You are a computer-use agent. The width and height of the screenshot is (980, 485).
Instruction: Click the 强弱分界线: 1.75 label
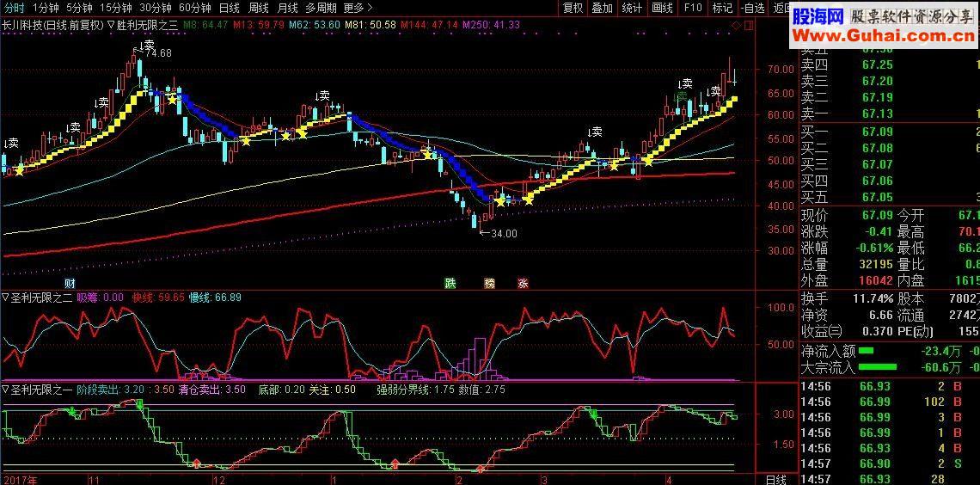414,389
